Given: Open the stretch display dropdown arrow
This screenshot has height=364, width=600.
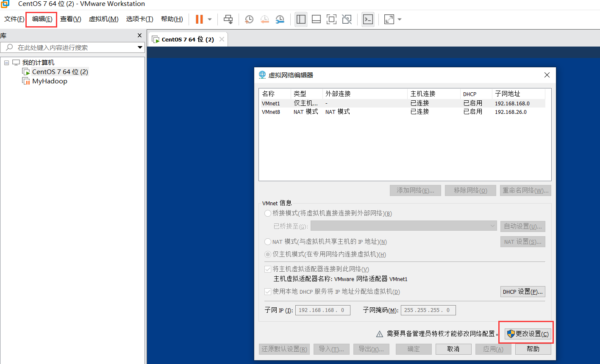Looking at the screenshot, I should (399, 19).
